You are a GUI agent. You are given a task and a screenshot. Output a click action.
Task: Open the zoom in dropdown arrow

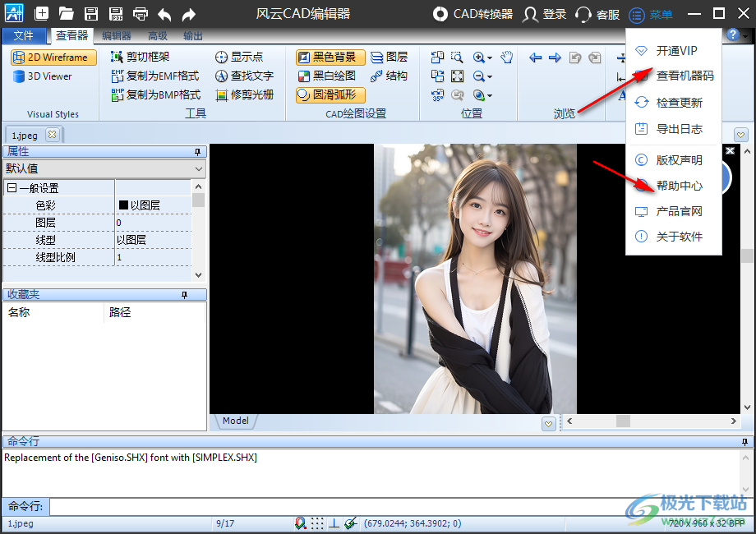click(490, 58)
